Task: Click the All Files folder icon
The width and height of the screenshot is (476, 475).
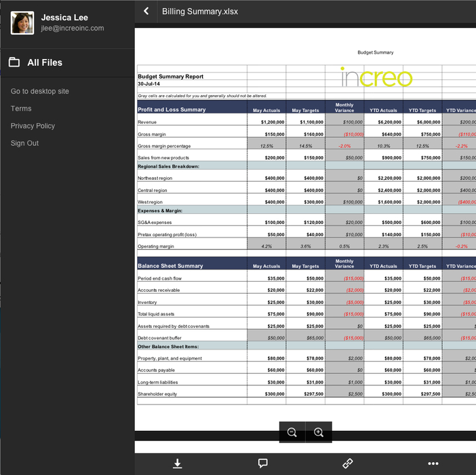Action: [14, 62]
